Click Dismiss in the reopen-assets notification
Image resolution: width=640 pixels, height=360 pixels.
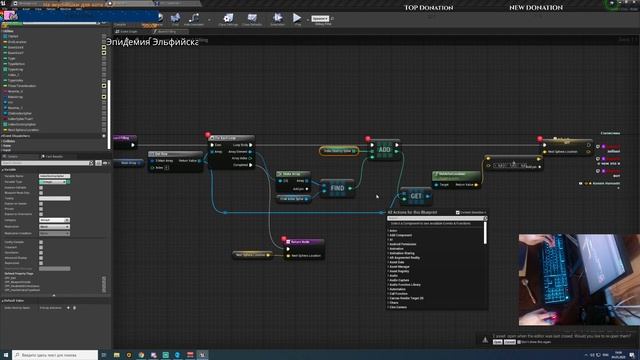pyautogui.click(x=509, y=342)
